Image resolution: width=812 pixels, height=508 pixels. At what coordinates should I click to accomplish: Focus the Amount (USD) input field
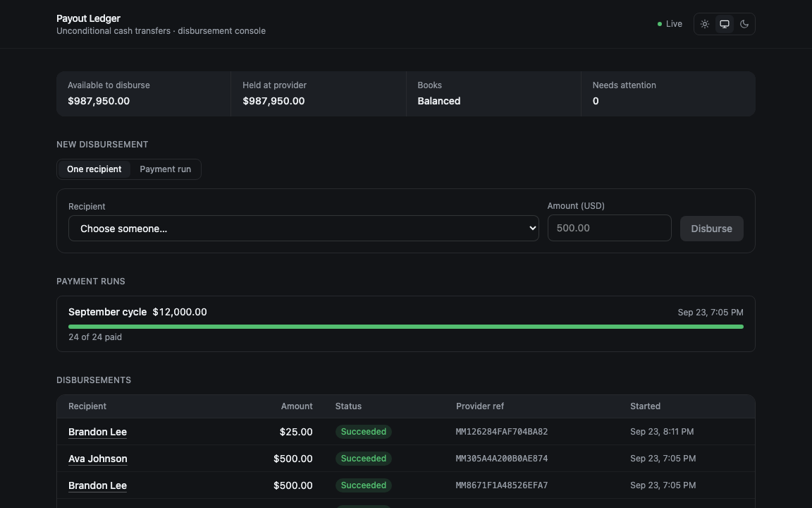pos(610,228)
